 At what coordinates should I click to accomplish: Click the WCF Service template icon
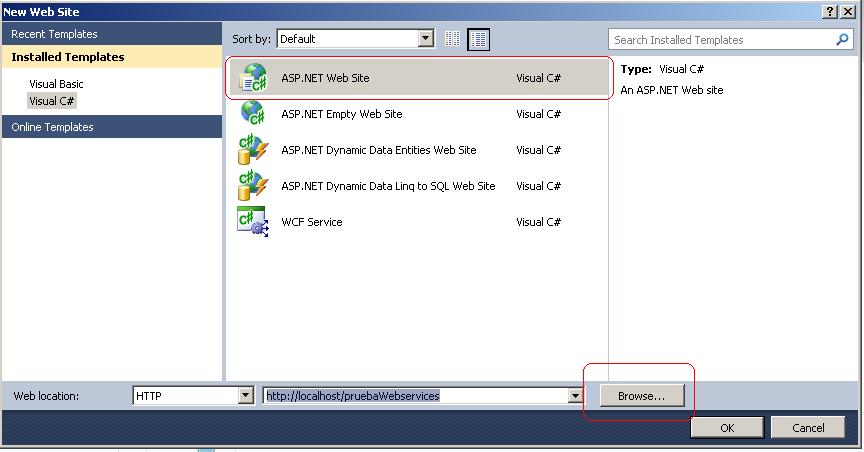[x=253, y=222]
